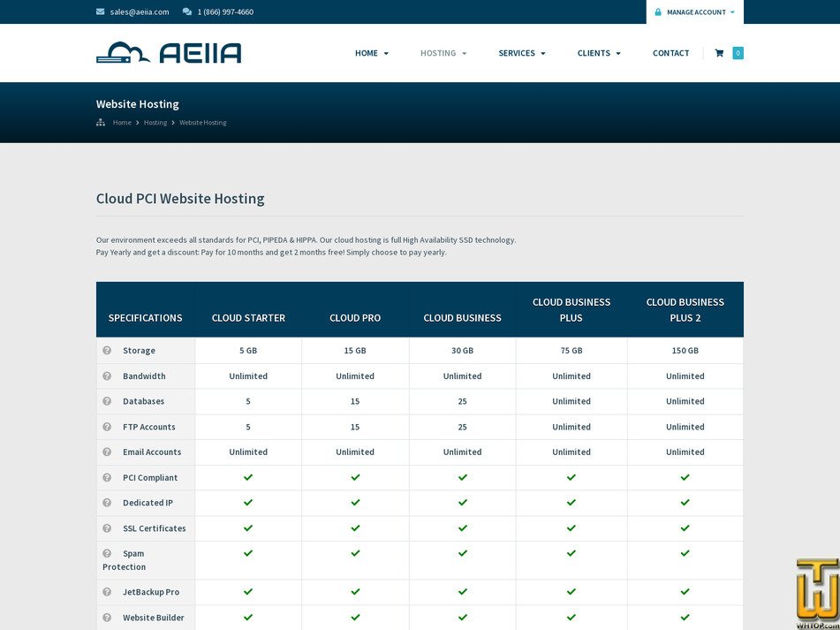Click the sitemap icon in breadcrumb
The height and width of the screenshot is (630, 840).
coord(100,123)
